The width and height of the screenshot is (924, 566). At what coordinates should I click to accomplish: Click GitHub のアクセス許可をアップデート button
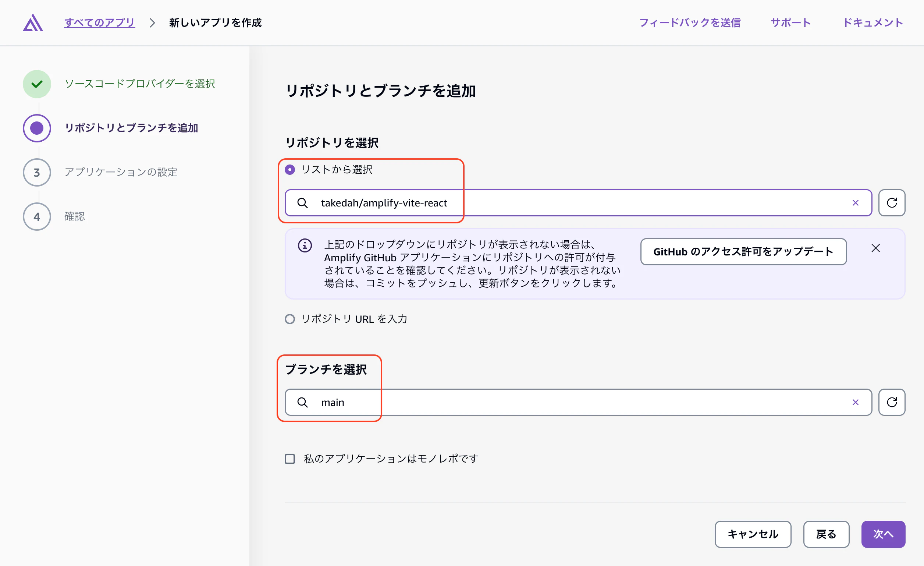click(743, 252)
